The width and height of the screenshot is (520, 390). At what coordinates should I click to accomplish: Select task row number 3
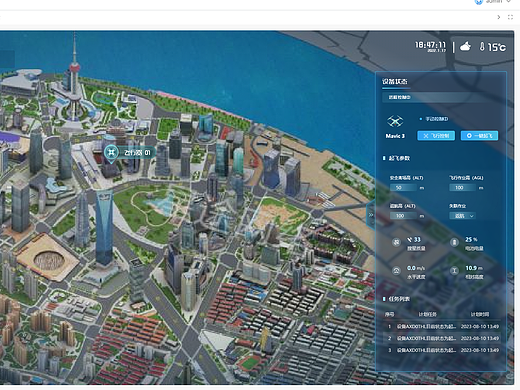tap(443, 350)
